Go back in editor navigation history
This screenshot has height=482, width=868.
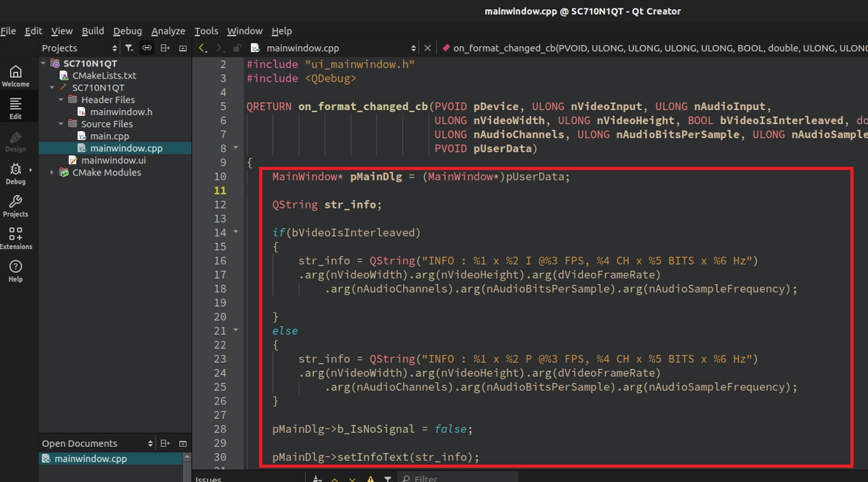[203, 48]
